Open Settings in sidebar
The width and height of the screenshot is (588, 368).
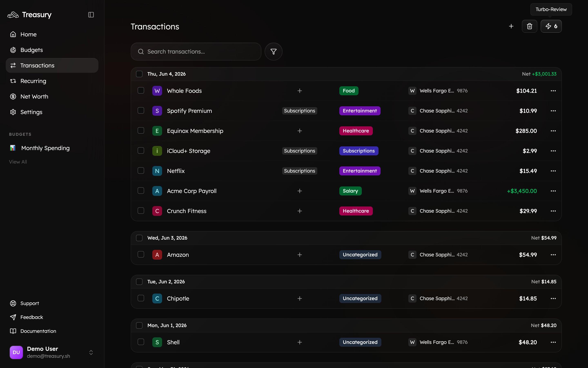[x=52, y=112]
